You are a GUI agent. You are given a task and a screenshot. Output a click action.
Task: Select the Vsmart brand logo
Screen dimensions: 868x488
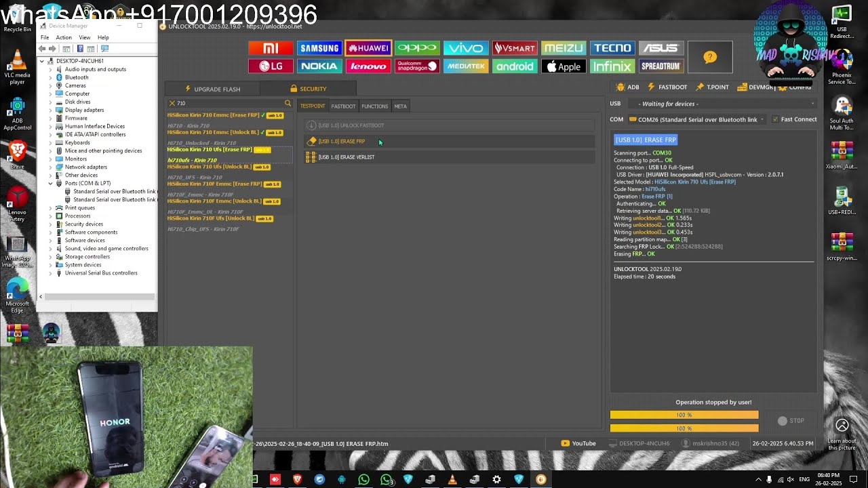[x=515, y=48]
